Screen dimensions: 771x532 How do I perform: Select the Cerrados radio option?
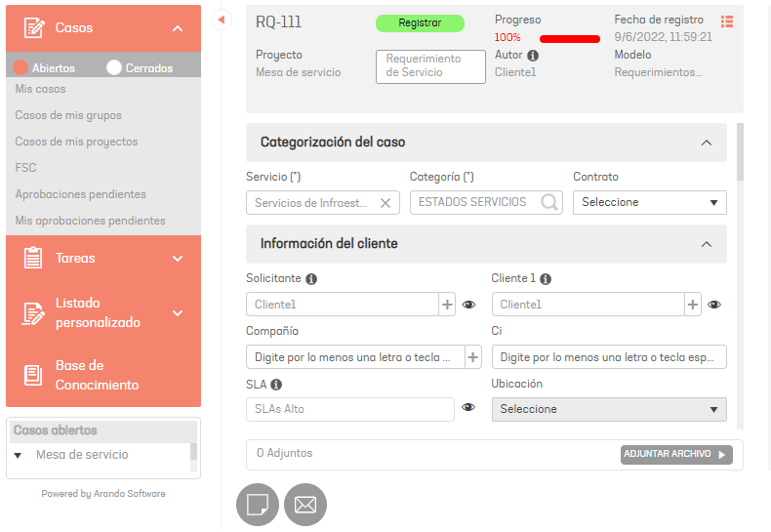pyautogui.click(x=114, y=68)
